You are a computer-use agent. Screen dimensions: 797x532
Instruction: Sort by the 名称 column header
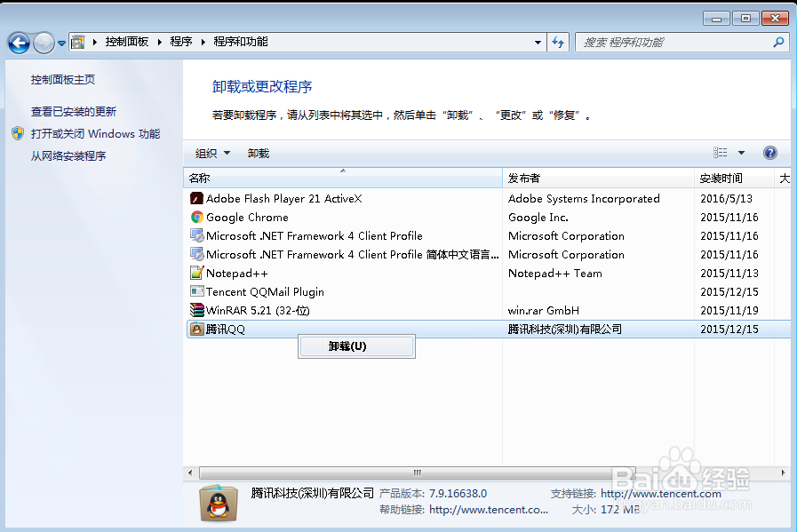coord(343,179)
